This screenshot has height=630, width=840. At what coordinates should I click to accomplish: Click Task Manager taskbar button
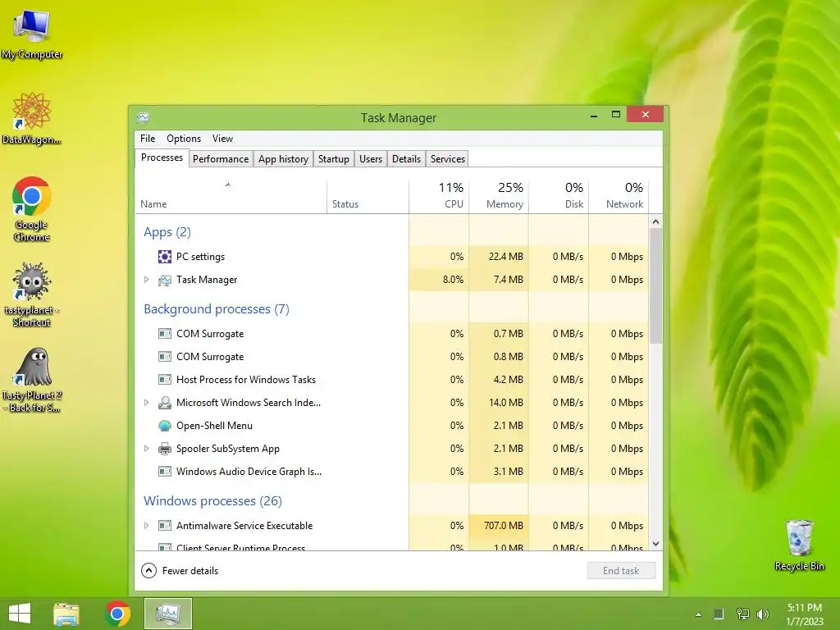click(167, 614)
